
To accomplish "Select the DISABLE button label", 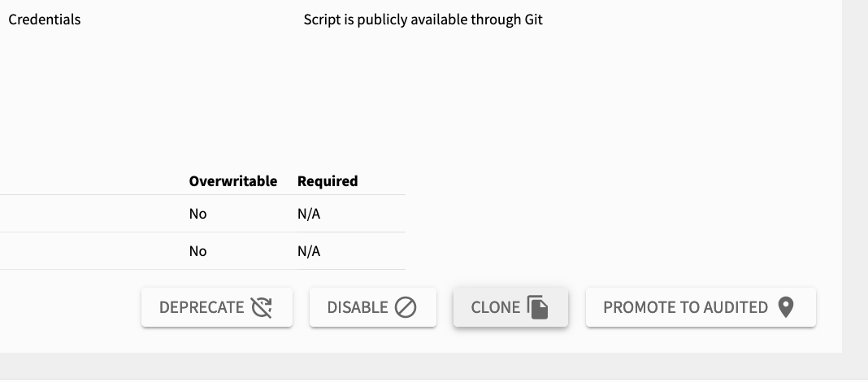I will [x=358, y=307].
